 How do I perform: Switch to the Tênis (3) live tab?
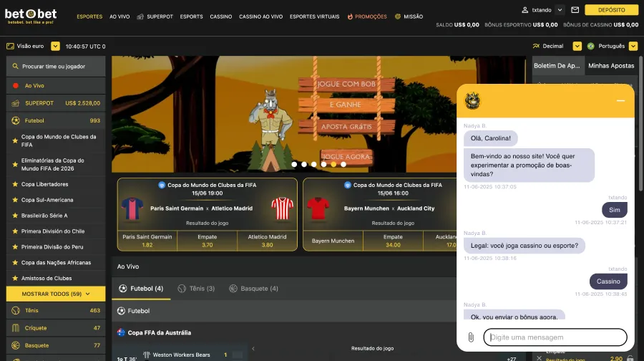196,289
